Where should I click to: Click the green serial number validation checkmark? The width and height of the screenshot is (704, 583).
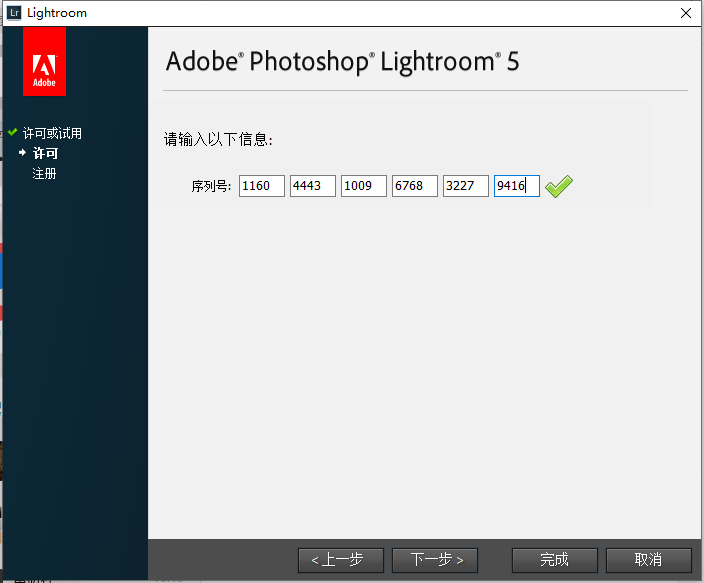coord(559,186)
